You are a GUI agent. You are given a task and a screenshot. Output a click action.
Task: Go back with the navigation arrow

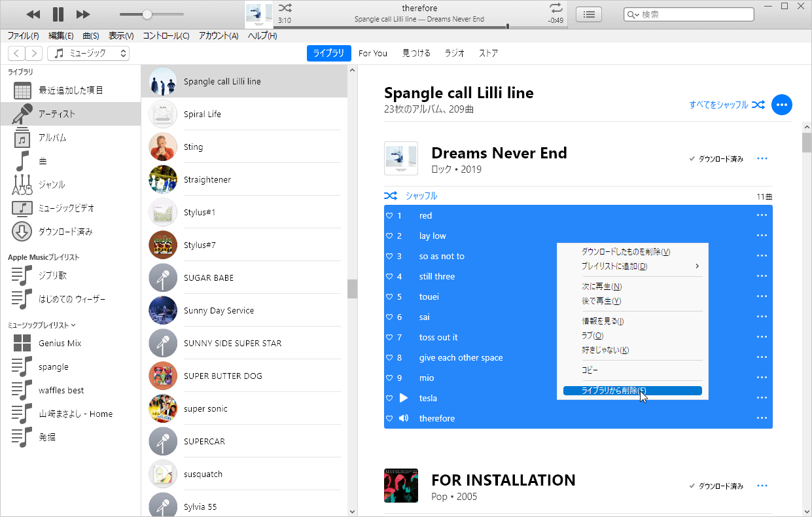tap(17, 54)
